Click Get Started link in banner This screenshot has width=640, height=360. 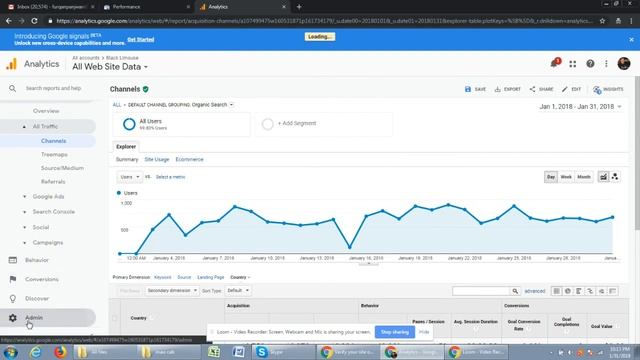click(x=140, y=40)
